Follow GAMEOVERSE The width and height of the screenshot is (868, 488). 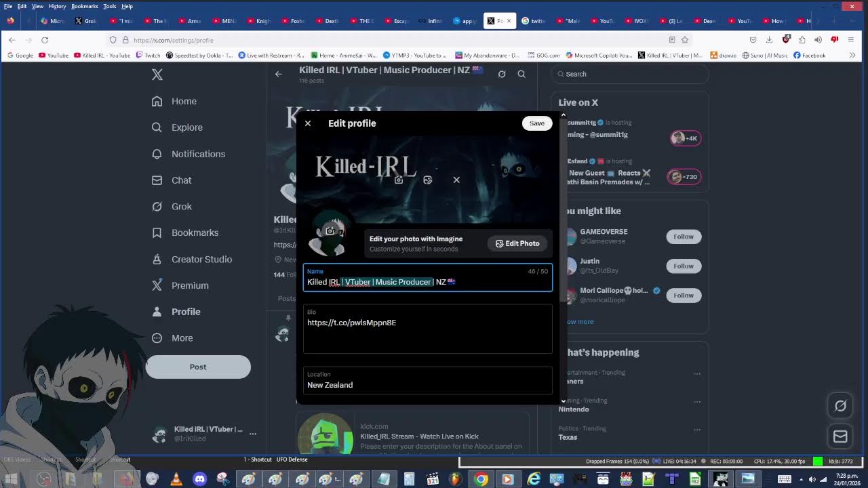click(684, 237)
